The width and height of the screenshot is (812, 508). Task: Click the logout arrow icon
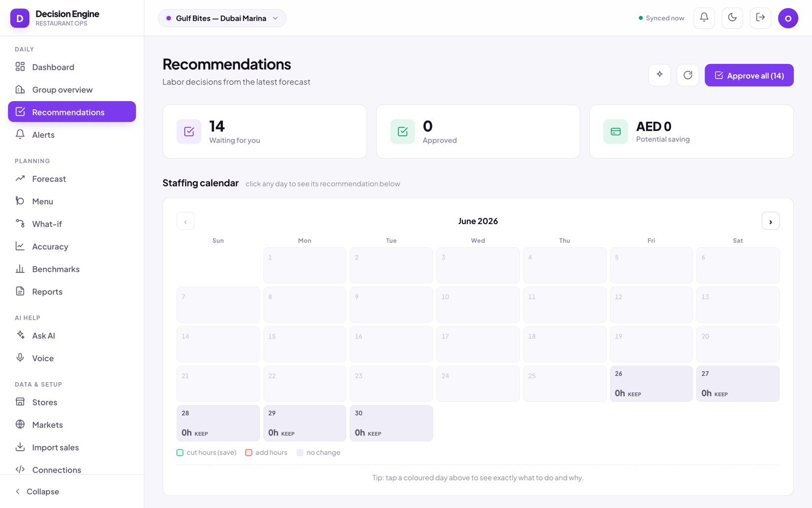(x=760, y=18)
